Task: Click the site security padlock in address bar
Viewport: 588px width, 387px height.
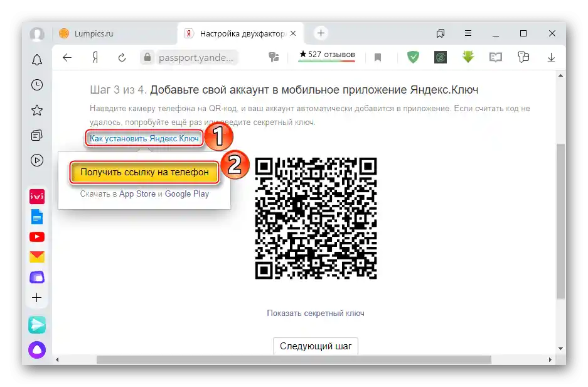Action: pos(147,57)
